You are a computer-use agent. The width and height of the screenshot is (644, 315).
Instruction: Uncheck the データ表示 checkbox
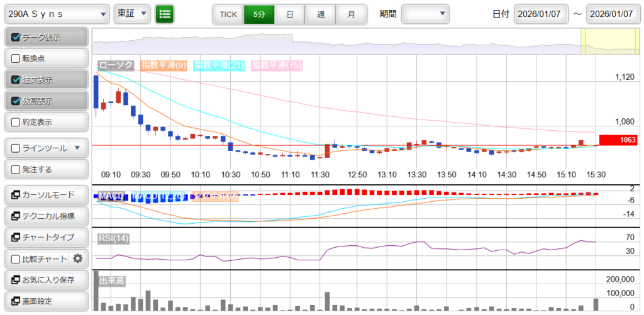16,37
